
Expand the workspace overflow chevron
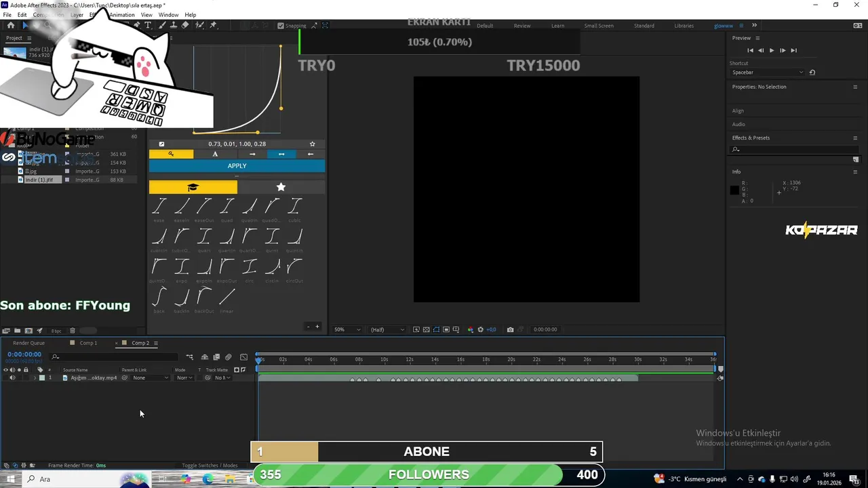[x=754, y=25]
